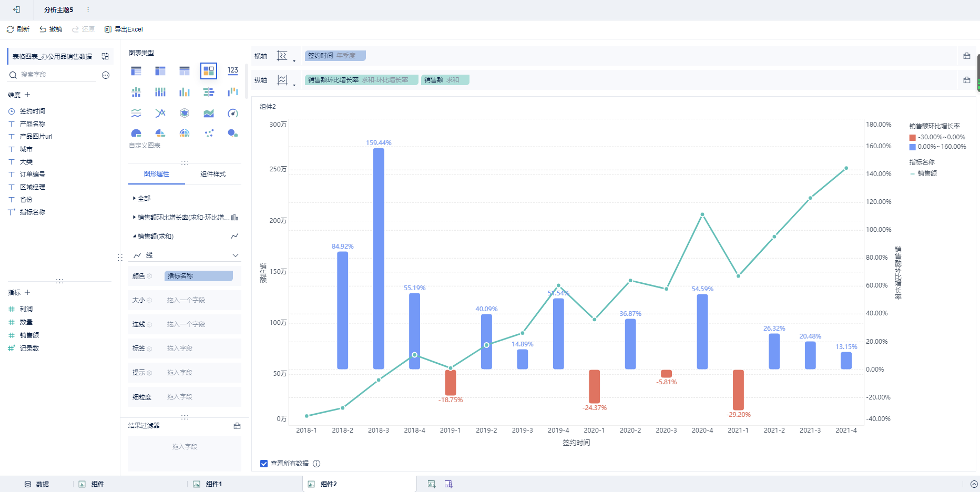980x492 pixels.
Task: Open the field search options menu icon
Action: point(106,75)
